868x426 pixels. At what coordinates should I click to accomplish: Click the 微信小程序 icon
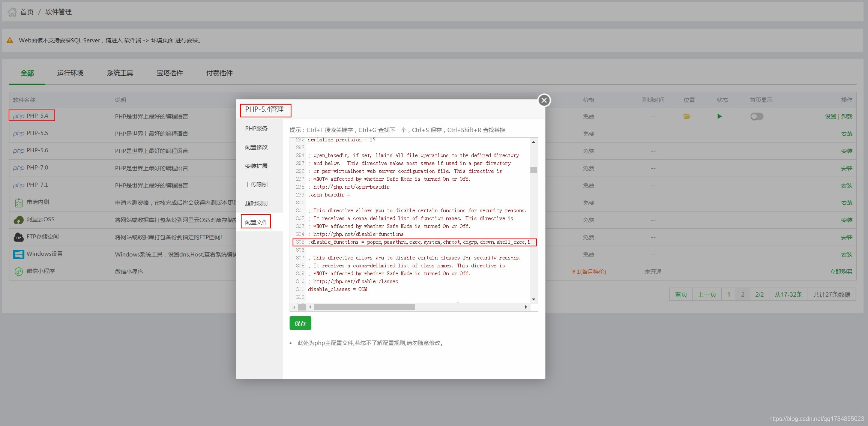(x=18, y=271)
